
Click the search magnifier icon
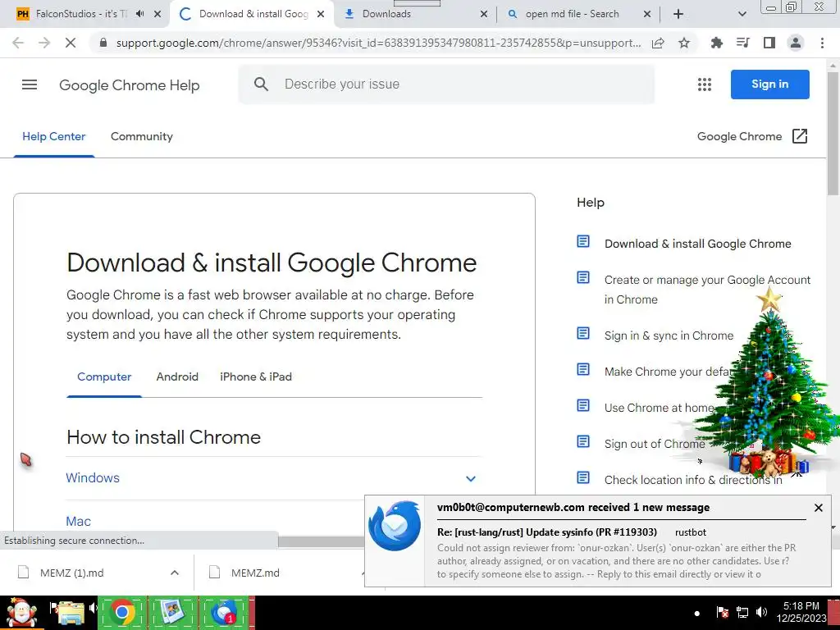tap(261, 84)
